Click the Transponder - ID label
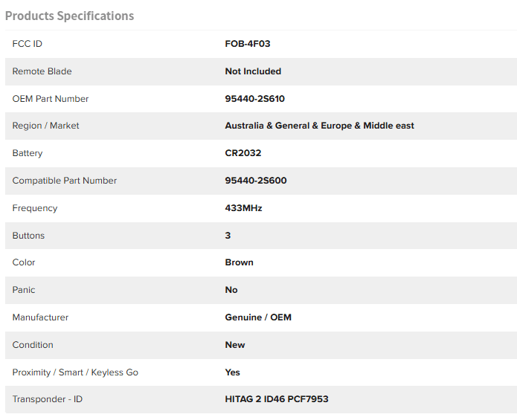 (x=48, y=399)
